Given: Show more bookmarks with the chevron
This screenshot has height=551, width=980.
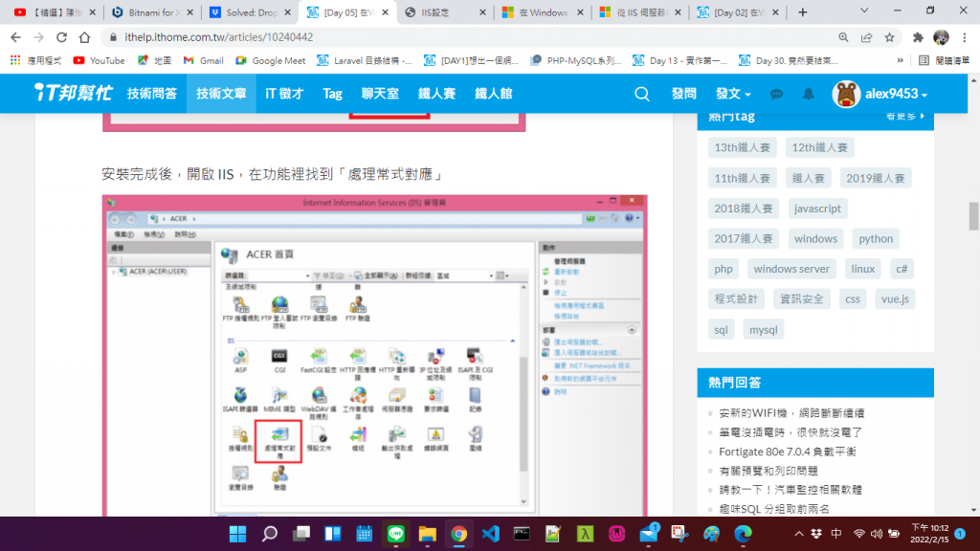Looking at the screenshot, I should click(x=900, y=60).
